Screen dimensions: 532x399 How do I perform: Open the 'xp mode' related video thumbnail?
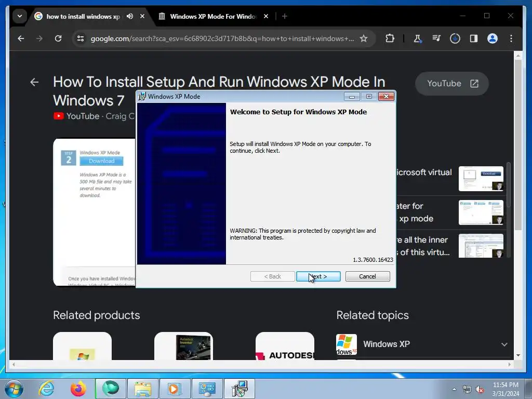click(481, 212)
